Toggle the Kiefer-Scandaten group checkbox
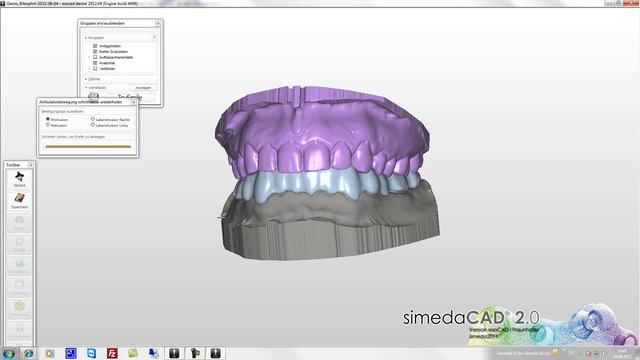The image size is (640, 360). coord(95,51)
